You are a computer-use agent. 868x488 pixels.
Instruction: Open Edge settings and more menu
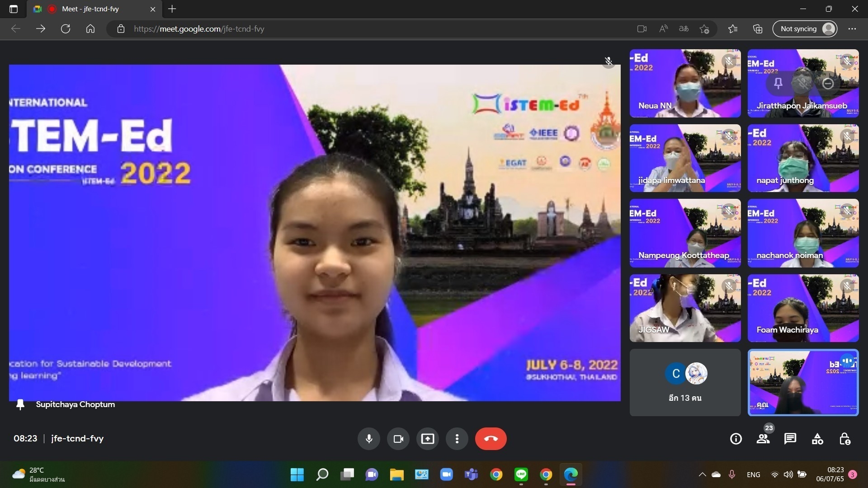[852, 29]
